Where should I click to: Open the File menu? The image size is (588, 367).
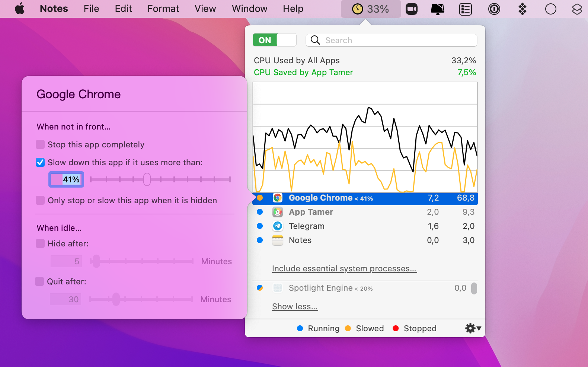(92, 9)
